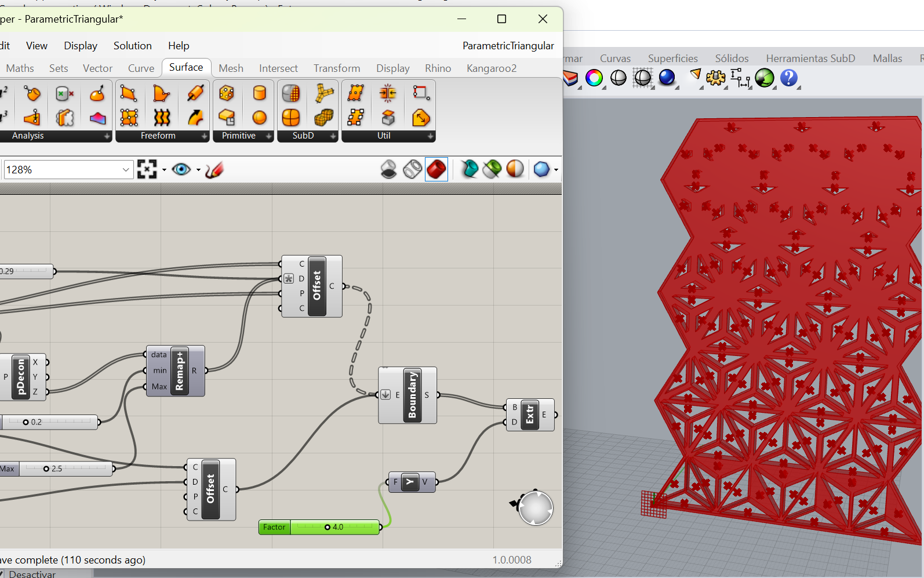Image resolution: width=924 pixels, height=578 pixels.
Task: Toggle the preview eye icon
Action: pyautogui.click(x=181, y=170)
